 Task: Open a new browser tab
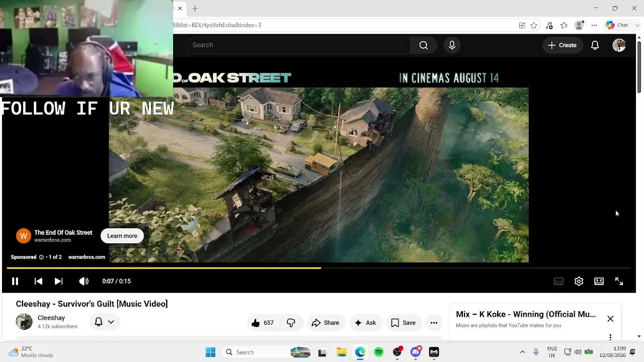(195, 9)
